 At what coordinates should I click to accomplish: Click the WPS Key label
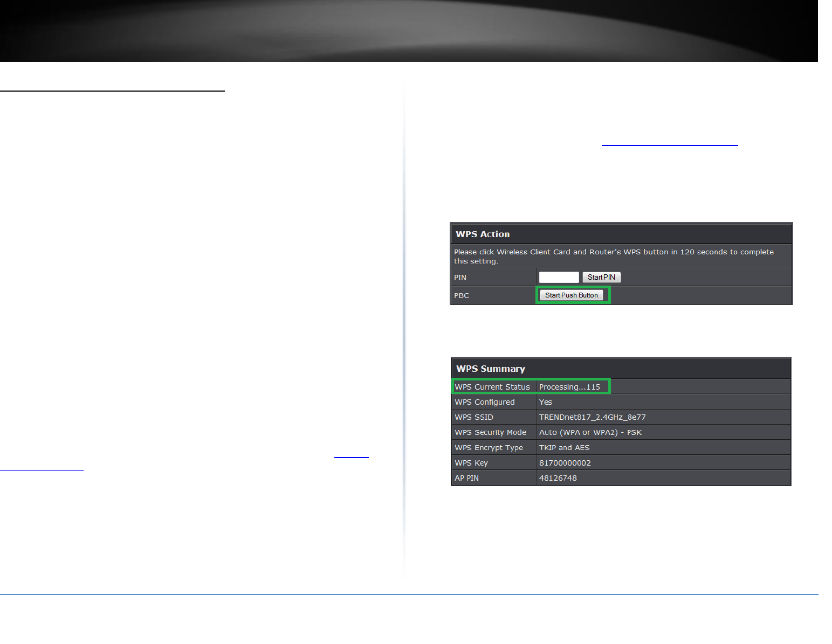click(x=471, y=463)
